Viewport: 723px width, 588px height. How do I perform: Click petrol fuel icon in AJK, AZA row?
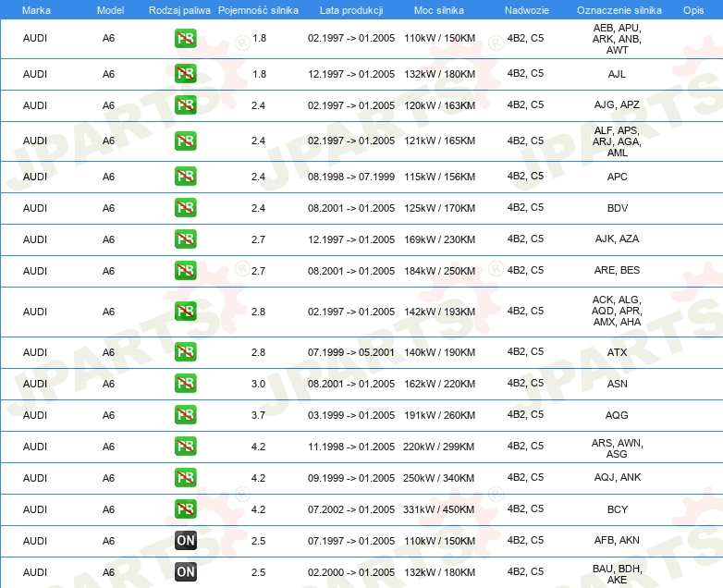(x=185, y=239)
